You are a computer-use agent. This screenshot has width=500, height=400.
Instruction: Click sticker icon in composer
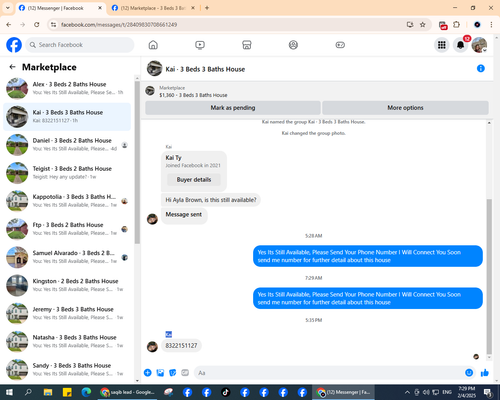point(173,373)
